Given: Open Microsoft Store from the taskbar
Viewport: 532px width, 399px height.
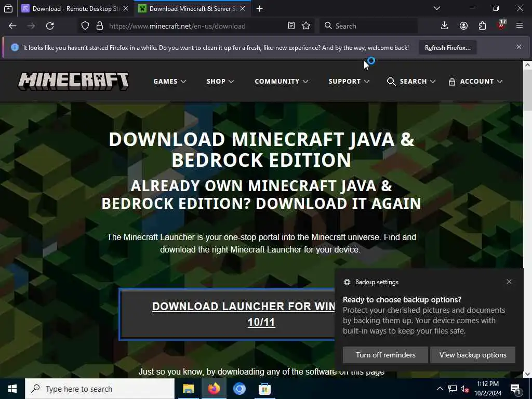Looking at the screenshot, I should tap(264, 389).
